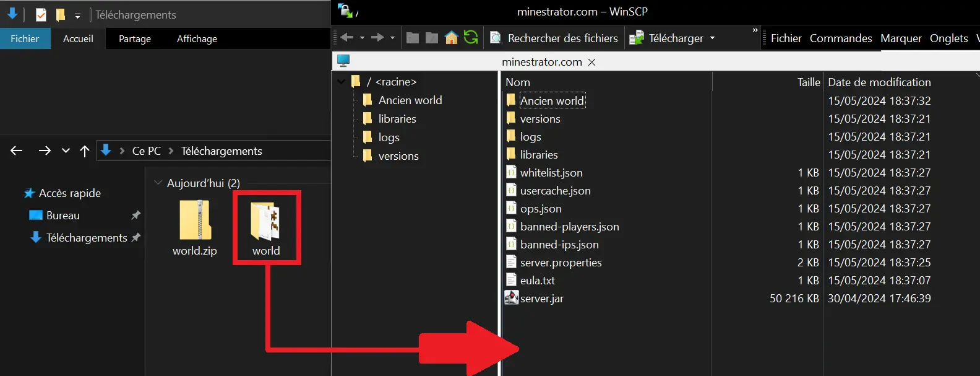
Task: Collapse the <racine> tree node
Action: (342, 82)
